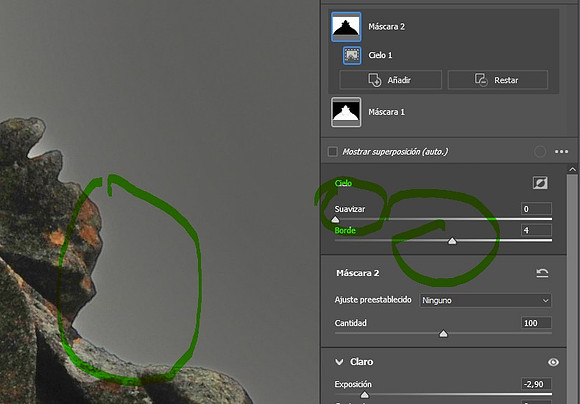Image resolution: width=580 pixels, height=404 pixels.
Task: Click the Cielo 1 component label
Action: (380, 55)
